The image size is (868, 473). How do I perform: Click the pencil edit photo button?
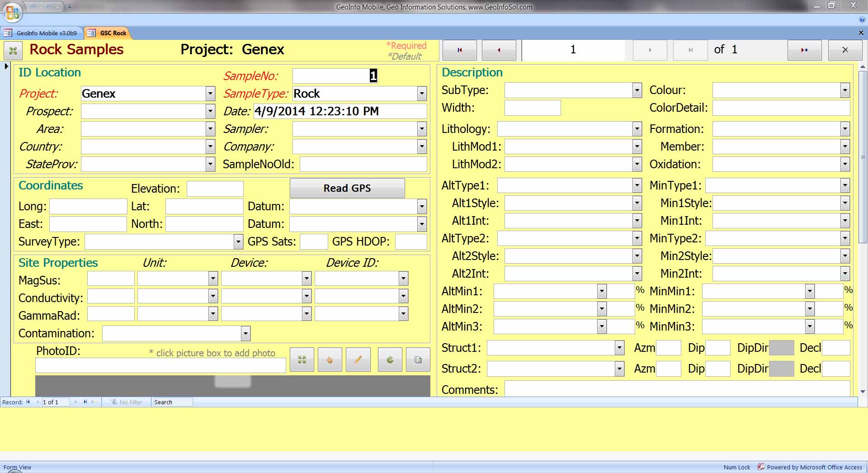[x=358, y=360]
